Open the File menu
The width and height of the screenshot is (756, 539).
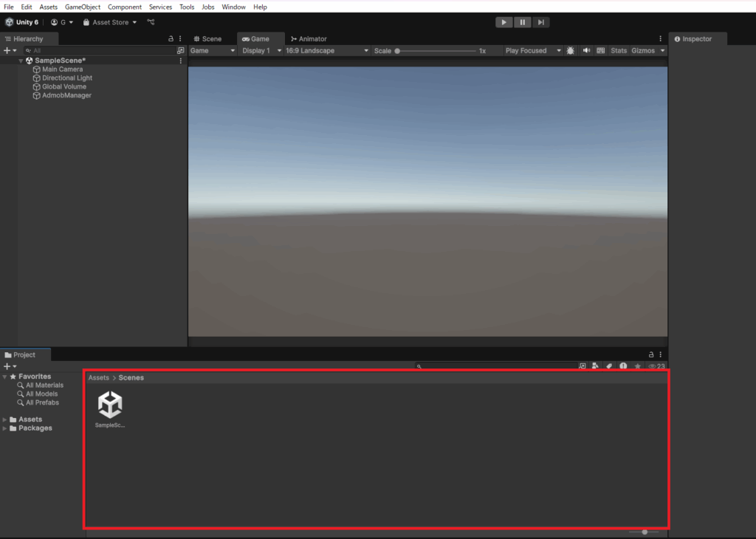(x=9, y=7)
